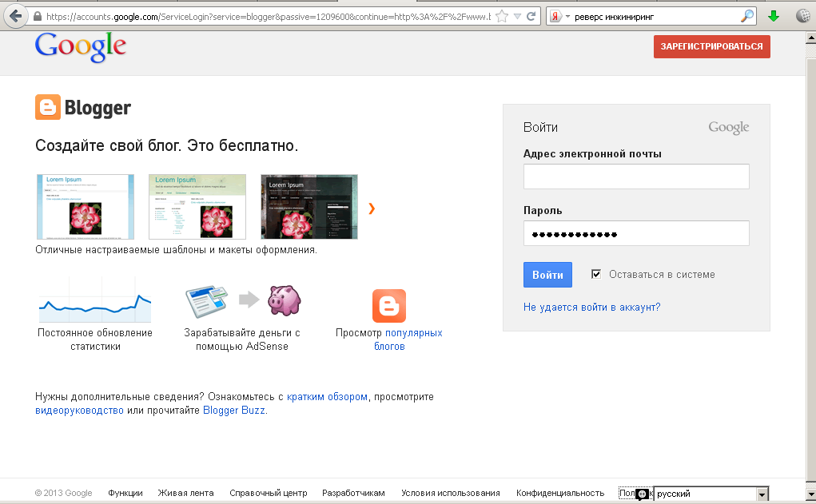Open the Функции footer link
The image size is (816, 504).
125,493
